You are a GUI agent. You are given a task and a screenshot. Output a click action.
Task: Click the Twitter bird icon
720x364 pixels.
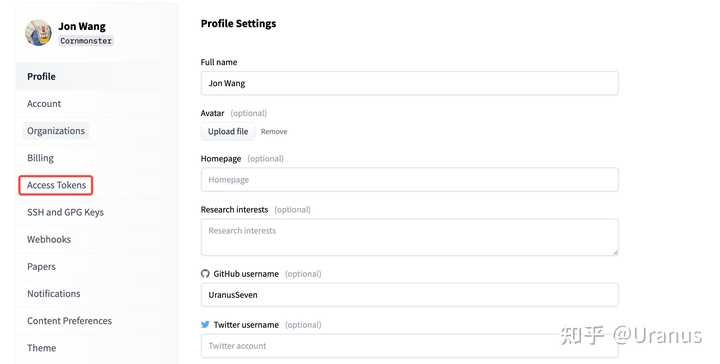[205, 325]
